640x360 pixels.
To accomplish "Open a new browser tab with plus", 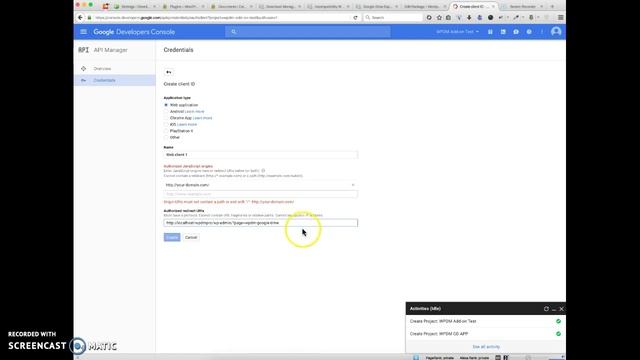I will coord(552,7).
